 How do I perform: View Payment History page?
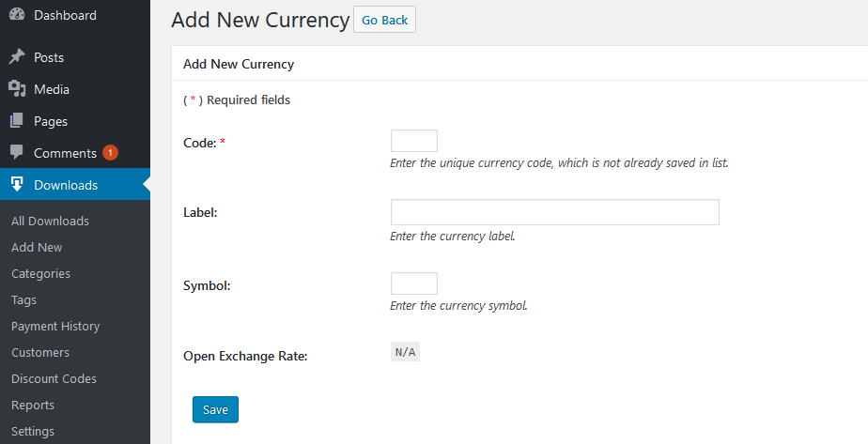coord(55,327)
